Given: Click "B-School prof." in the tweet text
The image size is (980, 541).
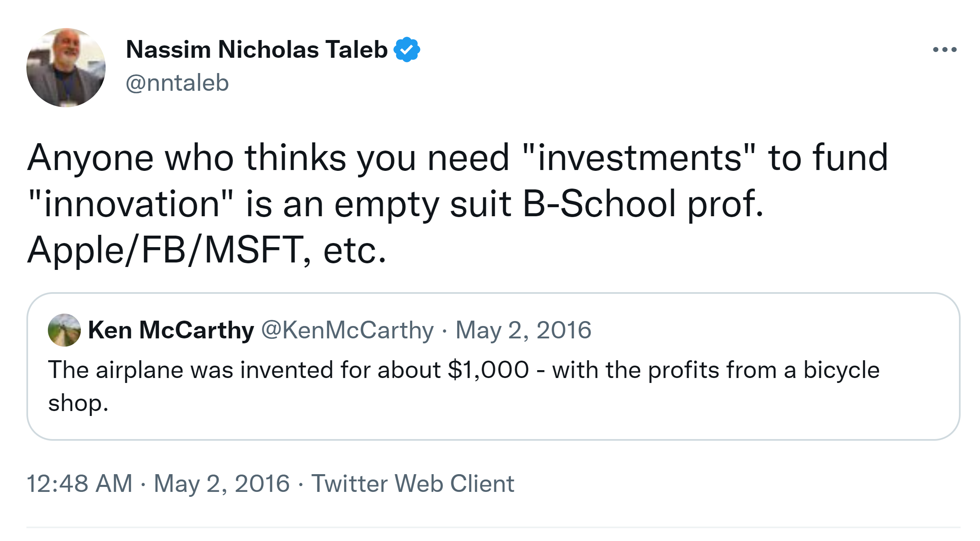Looking at the screenshot, I should pos(643,204).
